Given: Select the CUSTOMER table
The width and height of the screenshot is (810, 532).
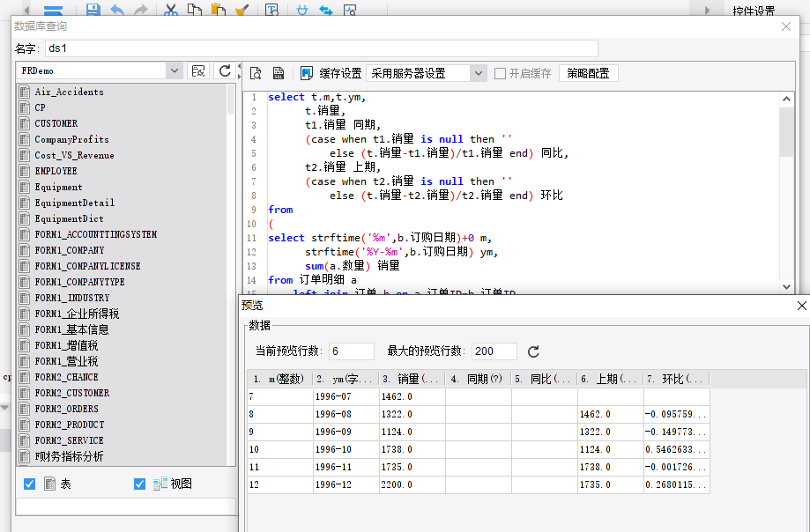Looking at the screenshot, I should pos(56,123).
